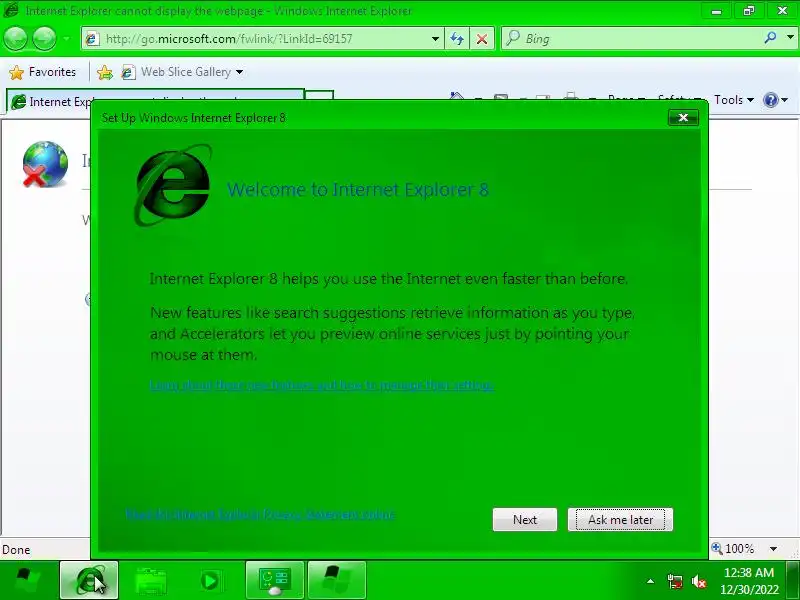Open the Tools menu
Image resolution: width=800 pixels, height=600 pixels.
point(734,100)
